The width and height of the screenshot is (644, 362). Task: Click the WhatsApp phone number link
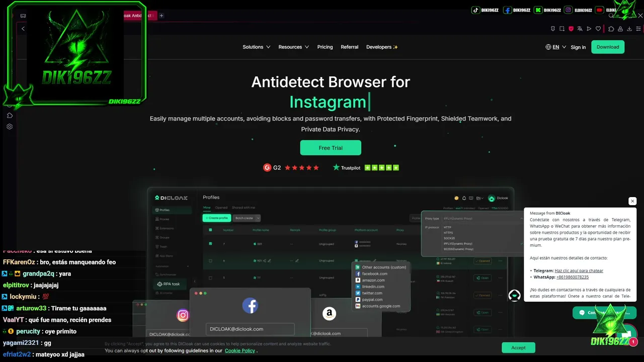click(573, 277)
